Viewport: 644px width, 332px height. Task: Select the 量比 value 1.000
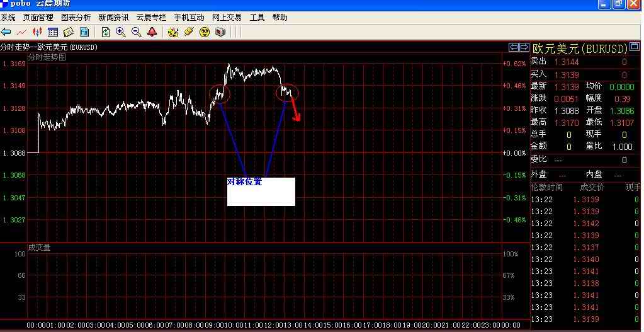tap(622, 147)
